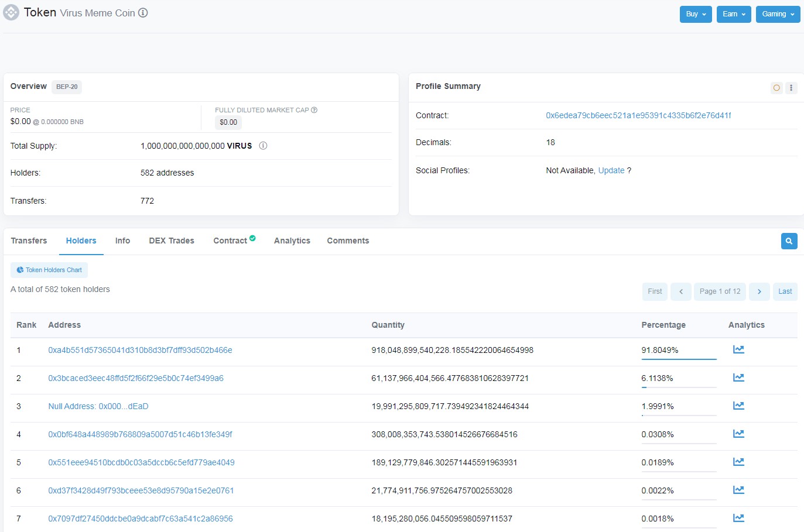This screenshot has height=532, width=804.
Task: Click the 91.8049% percentage bar
Action: (x=679, y=359)
